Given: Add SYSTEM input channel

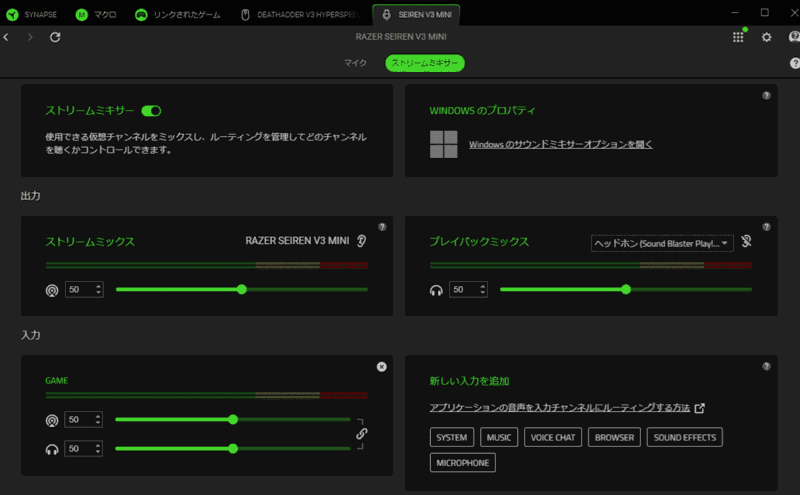Looking at the screenshot, I should pos(452,437).
